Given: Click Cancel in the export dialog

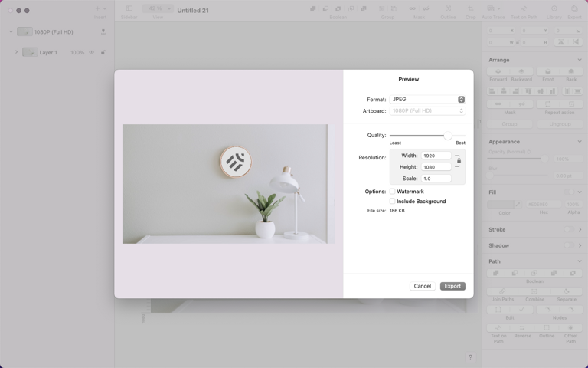Looking at the screenshot, I should [x=423, y=286].
